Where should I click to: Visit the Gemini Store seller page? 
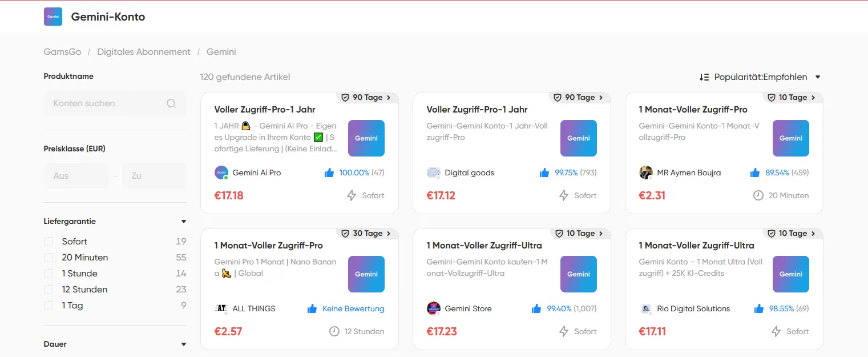[x=468, y=308]
